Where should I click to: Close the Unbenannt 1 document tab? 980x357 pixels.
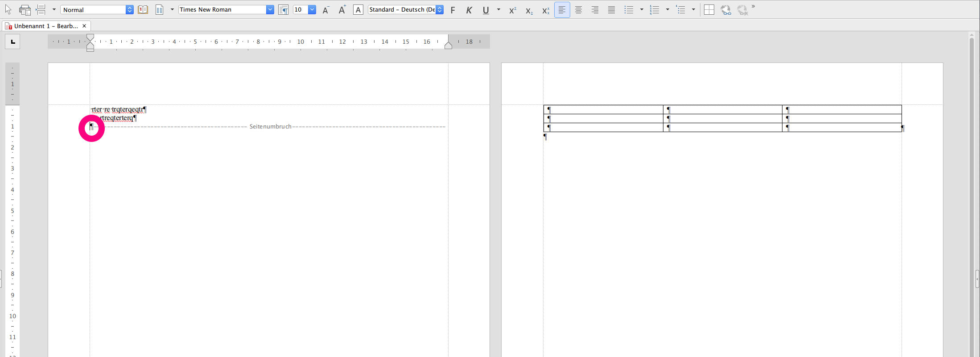point(84,26)
